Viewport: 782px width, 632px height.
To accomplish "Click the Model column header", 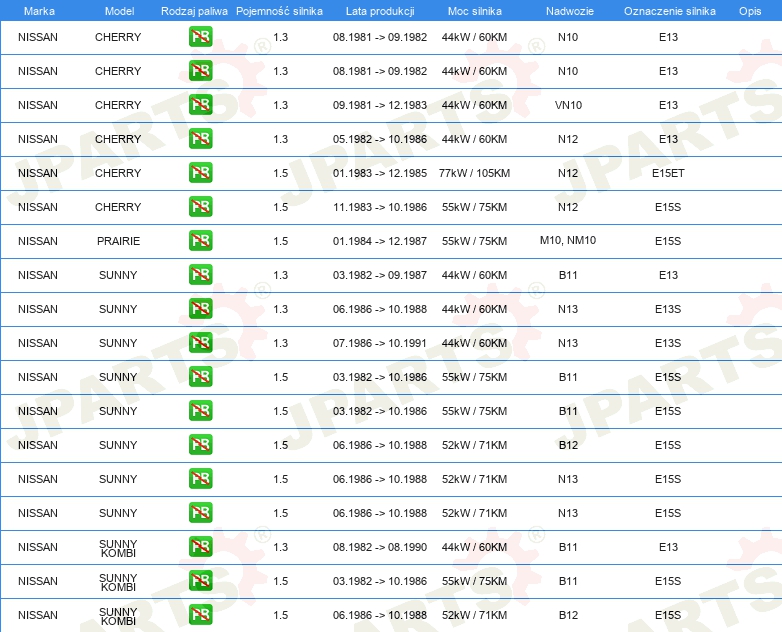I will click(x=119, y=11).
